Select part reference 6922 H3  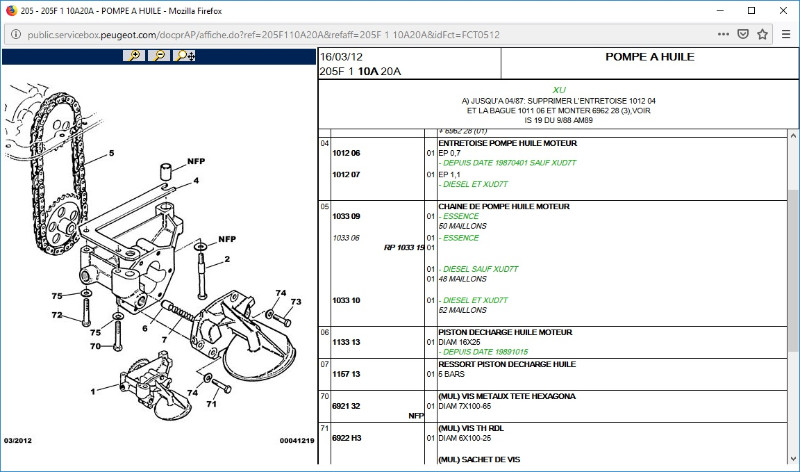(346, 438)
